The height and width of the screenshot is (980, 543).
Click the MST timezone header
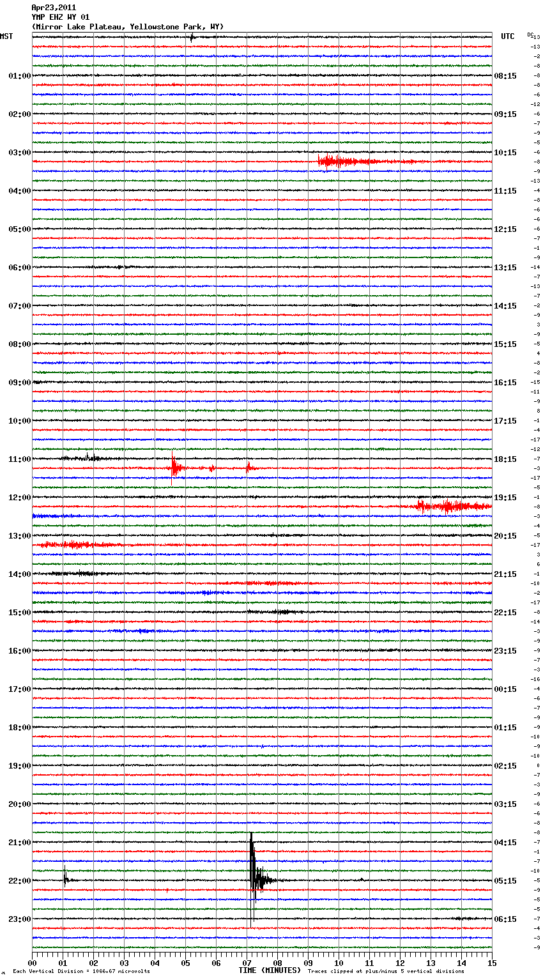click(6, 36)
